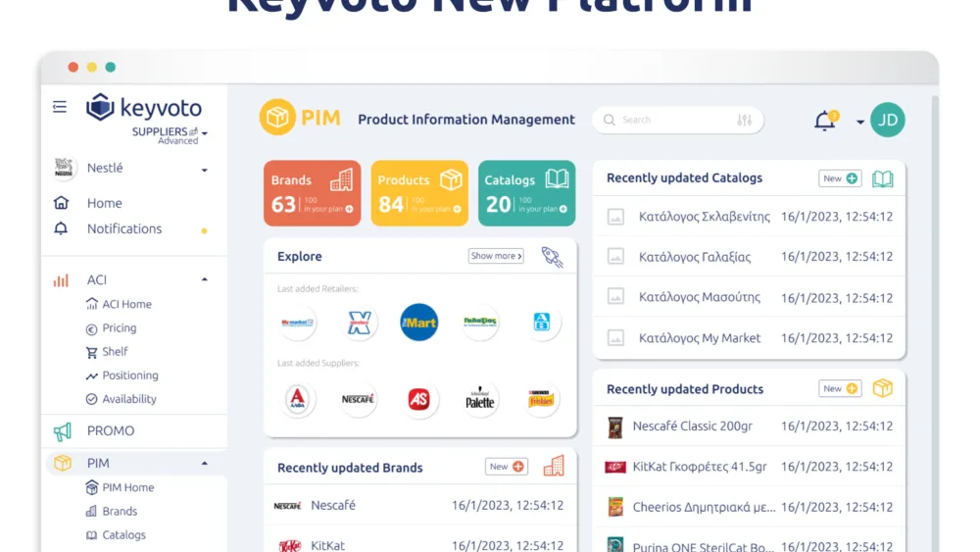Click New button in Recently updated Products
The height and width of the screenshot is (552, 980).
pyautogui.click(x=840, y=388)
